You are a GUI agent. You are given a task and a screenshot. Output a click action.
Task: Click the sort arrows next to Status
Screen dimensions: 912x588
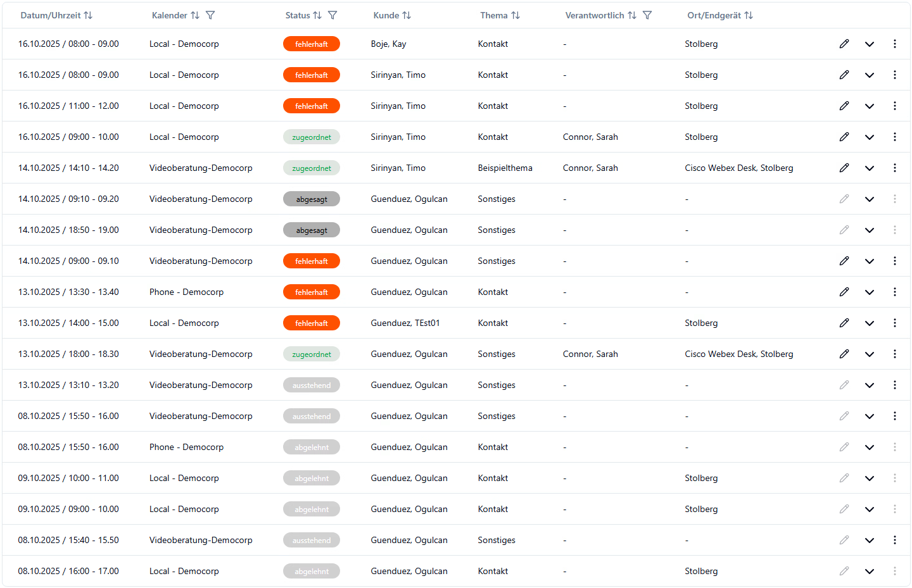point(317,15)
